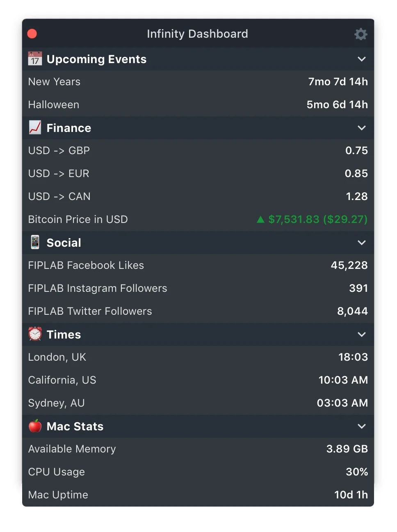
Task: Click the apple icon beside Mac Stats
Action: coord(35,426)
